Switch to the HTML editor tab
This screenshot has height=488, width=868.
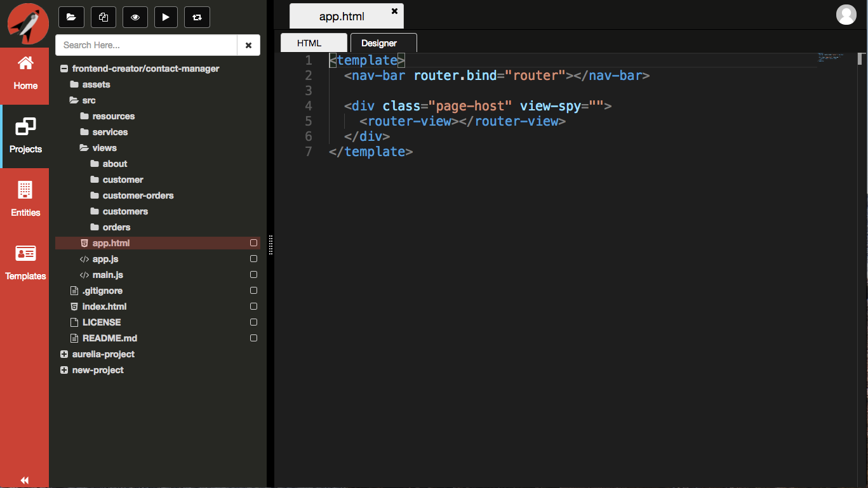coord(314,43)
